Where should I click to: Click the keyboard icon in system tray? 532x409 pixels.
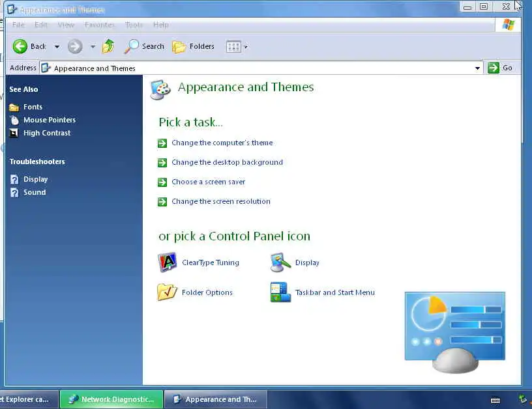click(495, 401)
